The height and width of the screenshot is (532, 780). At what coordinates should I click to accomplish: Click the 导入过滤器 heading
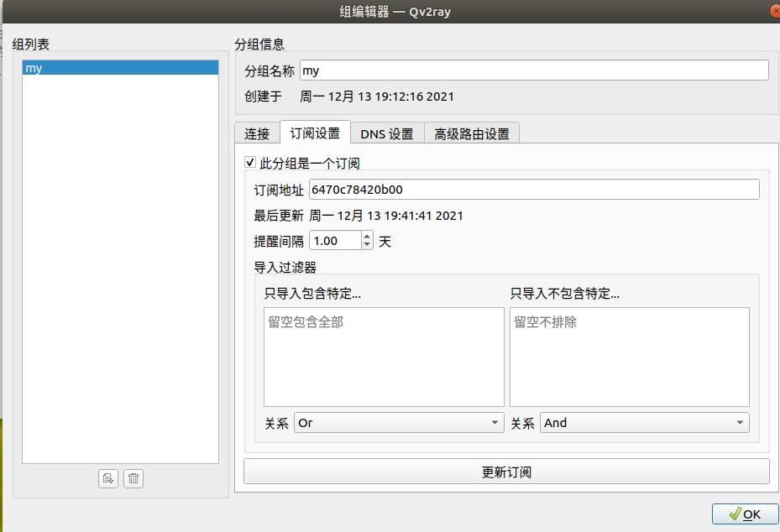(285, 268)
